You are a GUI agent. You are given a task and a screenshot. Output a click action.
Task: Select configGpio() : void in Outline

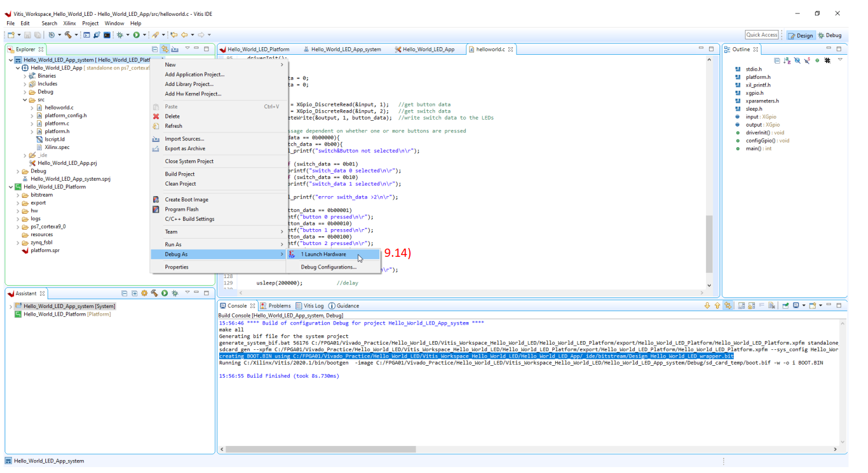coord(767,141)
